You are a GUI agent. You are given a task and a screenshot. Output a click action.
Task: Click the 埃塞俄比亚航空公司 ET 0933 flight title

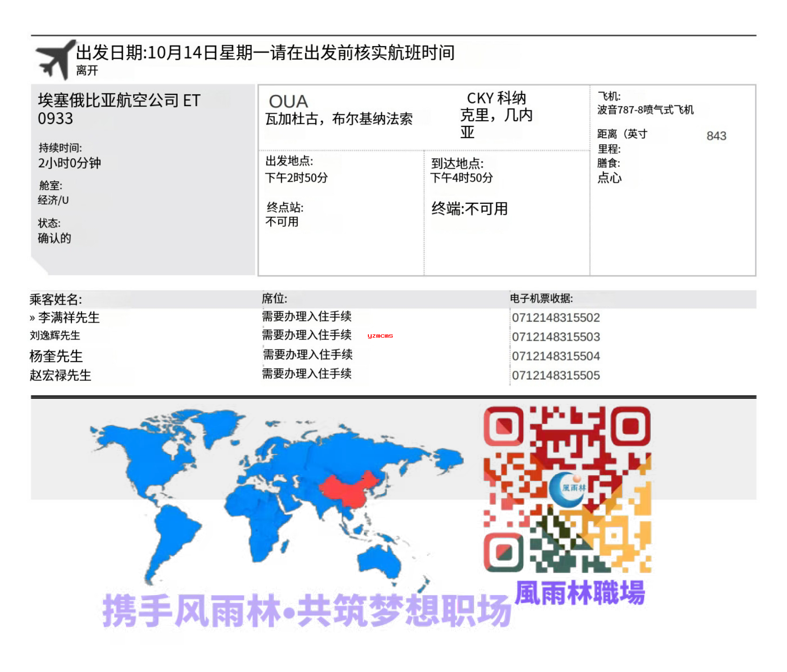coord(119,109)
